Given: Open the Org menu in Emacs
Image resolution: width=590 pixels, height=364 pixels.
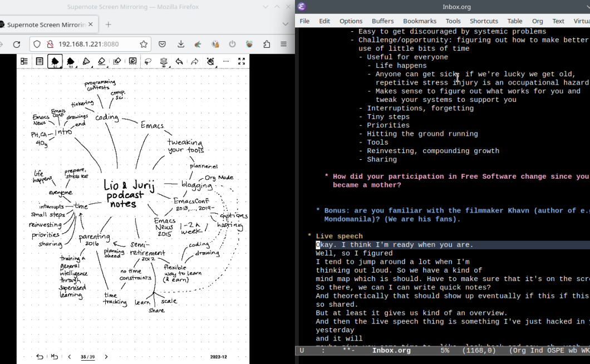Looking at the screenshot, I should 537,21.
